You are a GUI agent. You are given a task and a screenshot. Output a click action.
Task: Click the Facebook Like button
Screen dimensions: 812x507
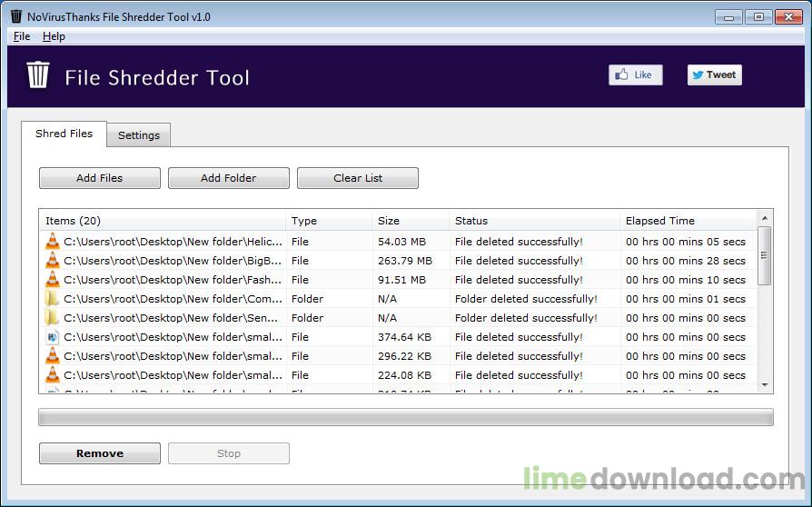tap(636, 75)
